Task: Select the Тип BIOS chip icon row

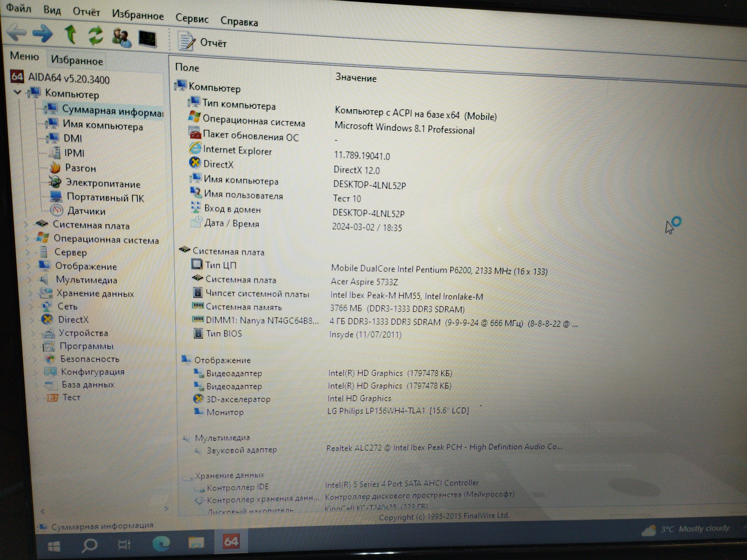Action: (x=217, y=333)
